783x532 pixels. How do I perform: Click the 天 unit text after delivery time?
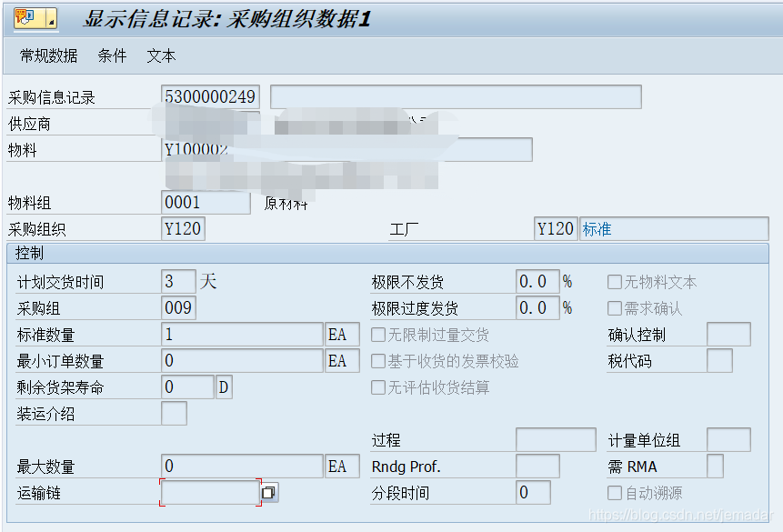pos(208,281)
